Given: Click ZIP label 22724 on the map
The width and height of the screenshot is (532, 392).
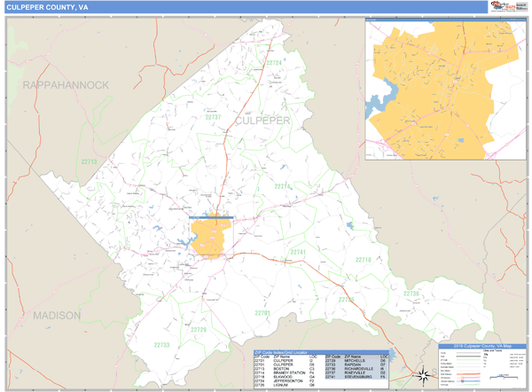Looking at the screenshot, I should (274, 63).
